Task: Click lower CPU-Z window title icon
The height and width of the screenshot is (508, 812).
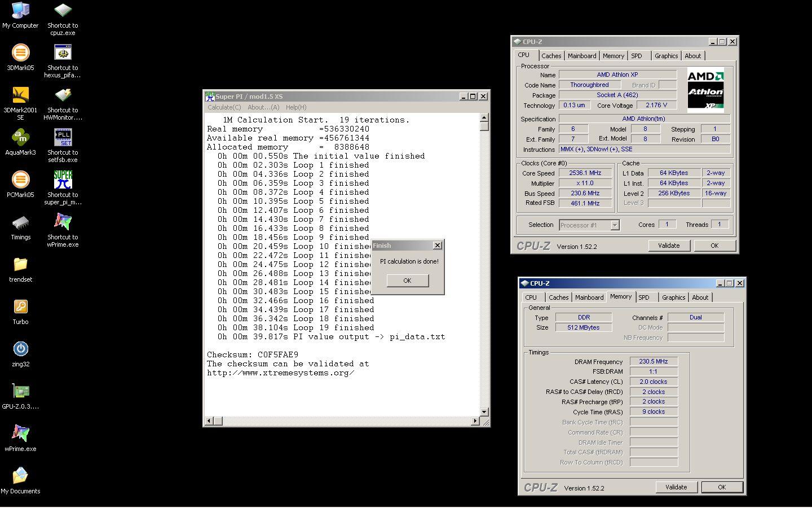Action: (x=524, y=283)
